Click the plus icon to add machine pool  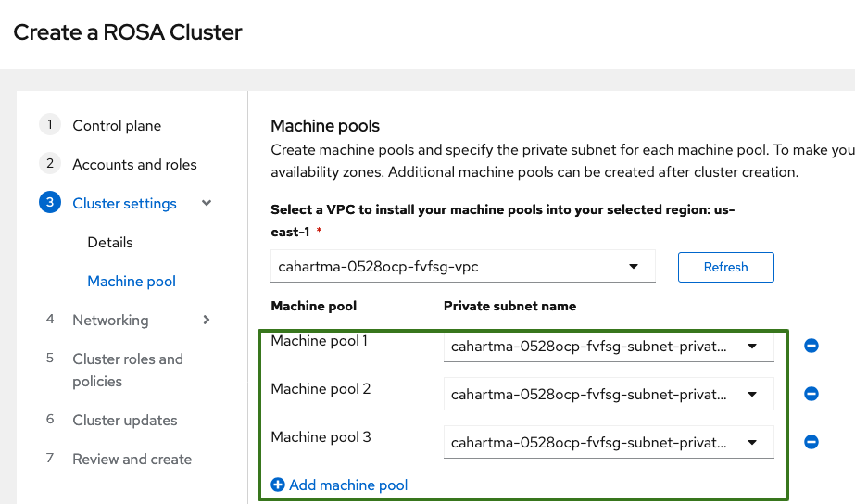pyautogui.click(x=278, y=485)
